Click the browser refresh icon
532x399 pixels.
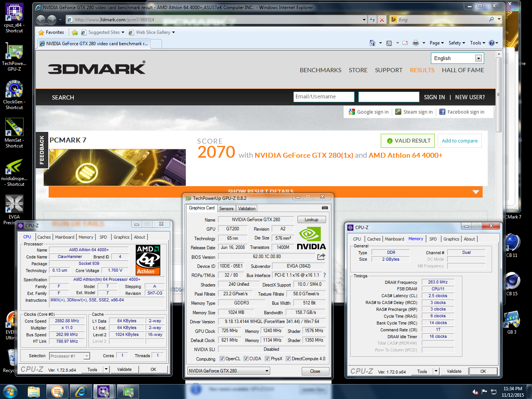point(372,19)
